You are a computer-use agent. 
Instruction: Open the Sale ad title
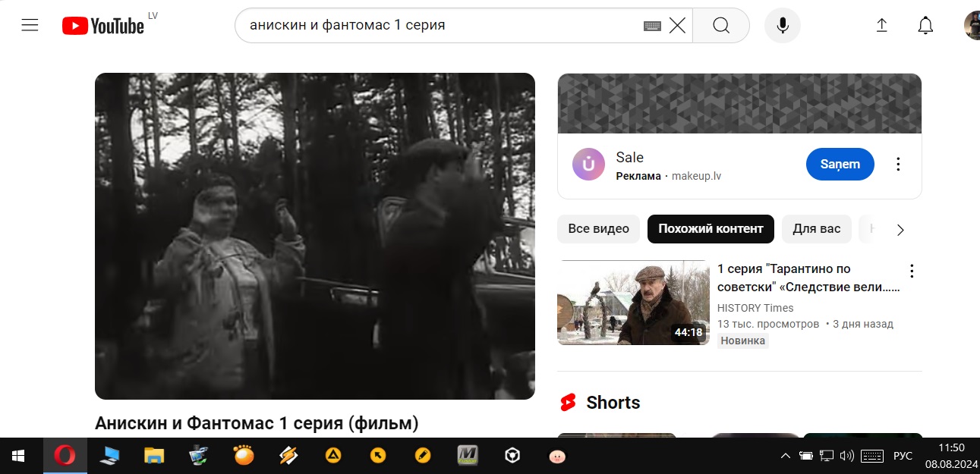click(629, 158)
